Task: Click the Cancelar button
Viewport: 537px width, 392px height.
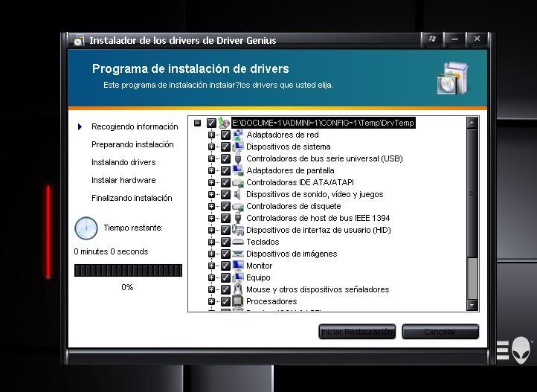Action: (440, 332)
